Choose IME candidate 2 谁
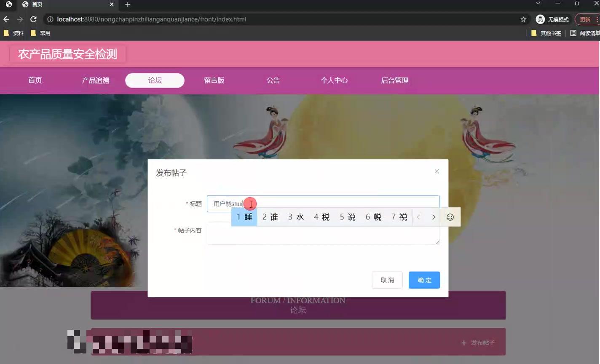 270,217
